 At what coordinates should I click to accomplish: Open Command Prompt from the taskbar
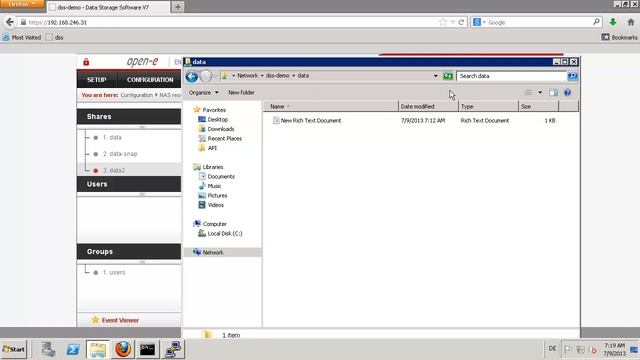point(147,349)
